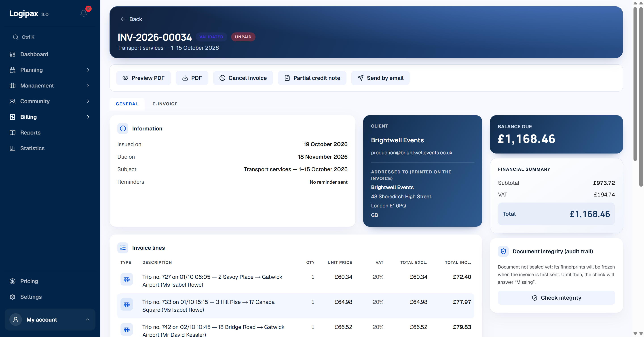Switch to the E-INVOICE tab
This screenshot has width=644, height=337.
(x=165, y=104)
